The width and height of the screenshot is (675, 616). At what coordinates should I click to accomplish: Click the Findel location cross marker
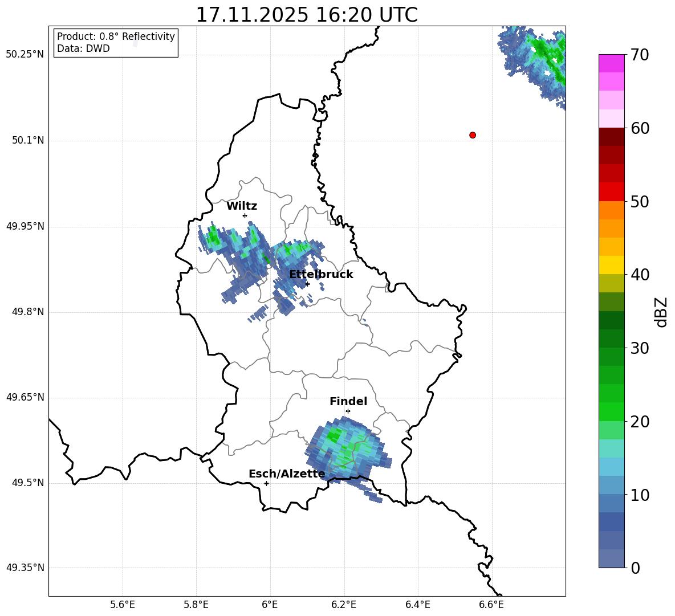coord(348,411)
